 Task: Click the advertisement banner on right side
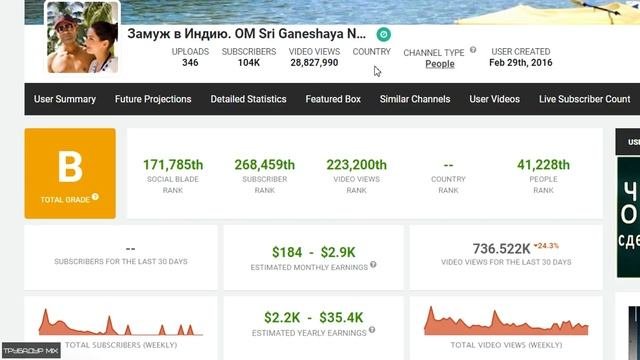click(628, 217)
